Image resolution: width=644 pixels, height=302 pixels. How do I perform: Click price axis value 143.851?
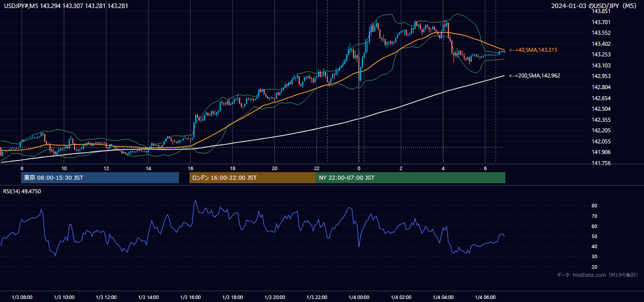(601, 11)
